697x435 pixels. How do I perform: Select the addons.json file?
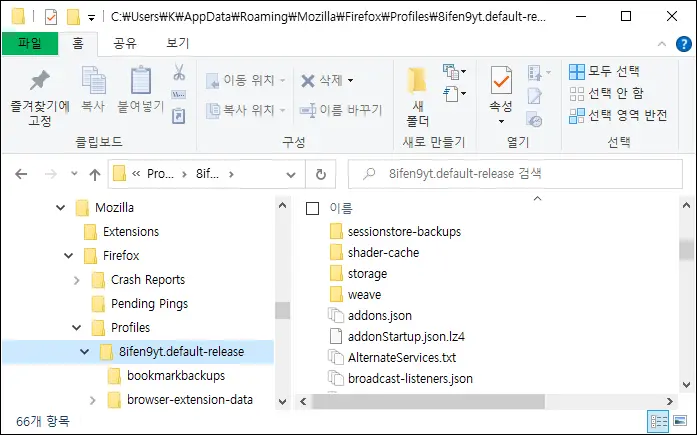click(x=370, y=315)
